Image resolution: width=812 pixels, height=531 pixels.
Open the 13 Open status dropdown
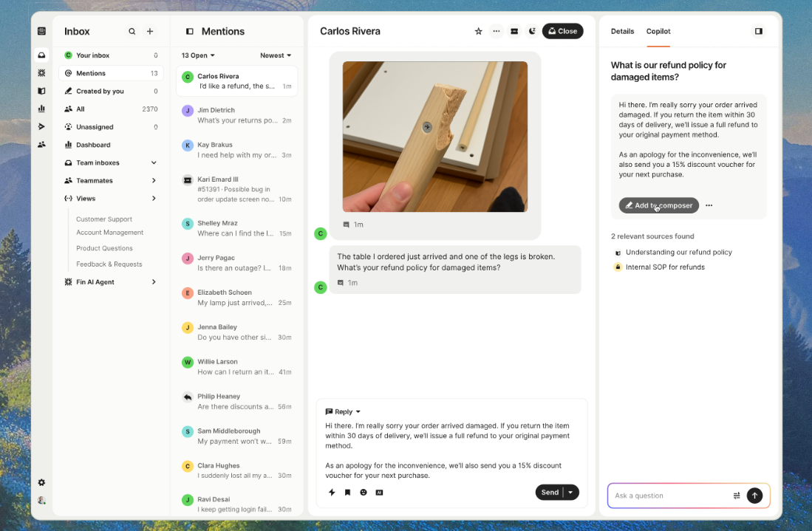coord(198,55)
